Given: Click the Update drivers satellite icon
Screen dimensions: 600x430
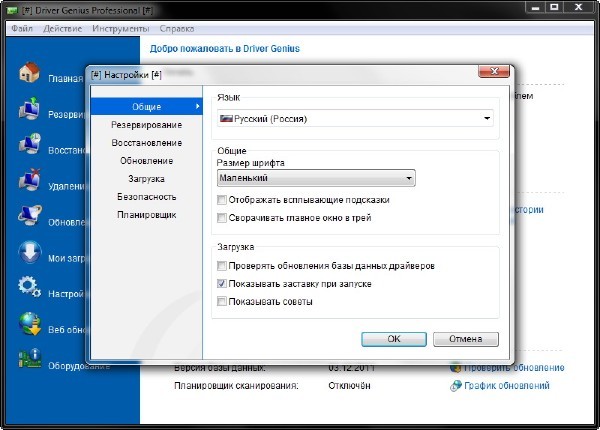Looking at the screenshot, I should tap(29, 216).
